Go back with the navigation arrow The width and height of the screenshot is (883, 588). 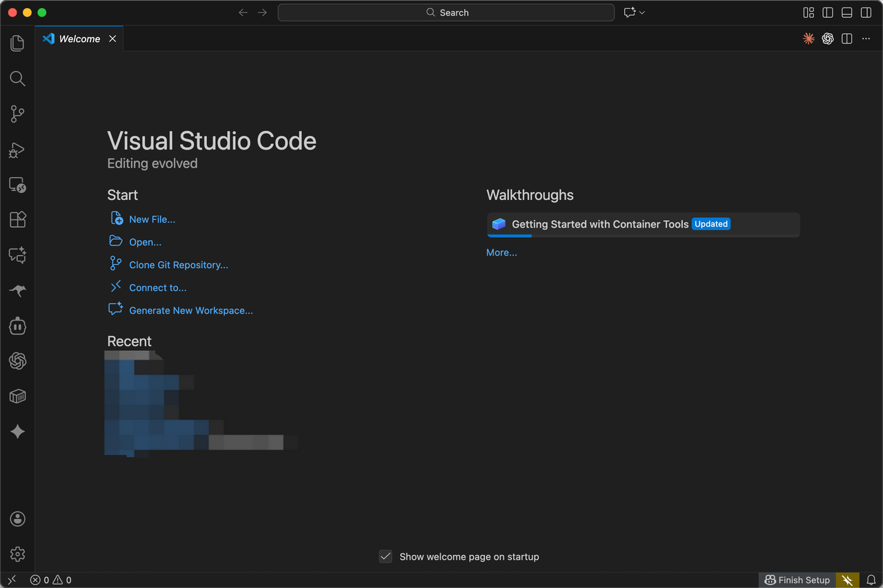tap(243, 12)
